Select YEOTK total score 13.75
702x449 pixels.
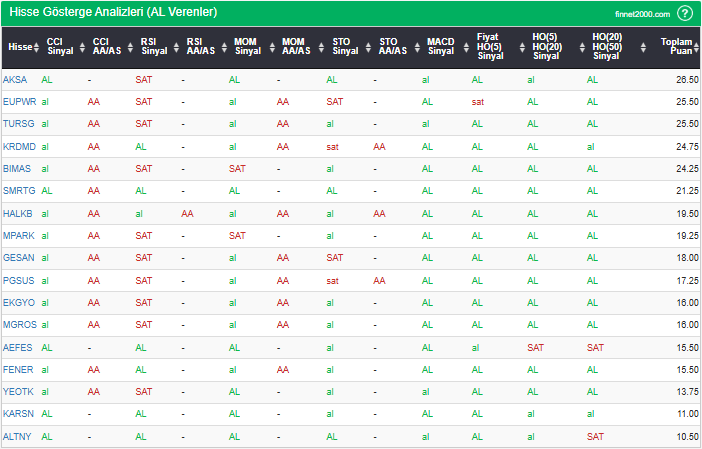coord(687,392)
